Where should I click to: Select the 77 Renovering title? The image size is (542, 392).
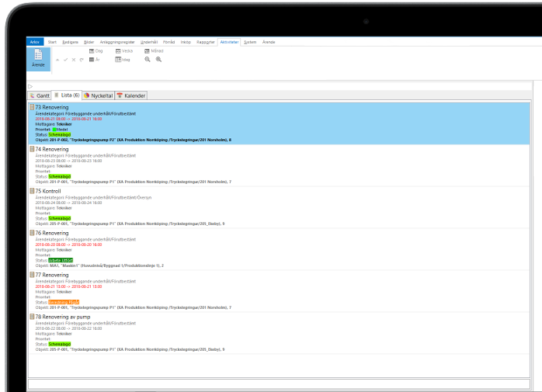52,275
